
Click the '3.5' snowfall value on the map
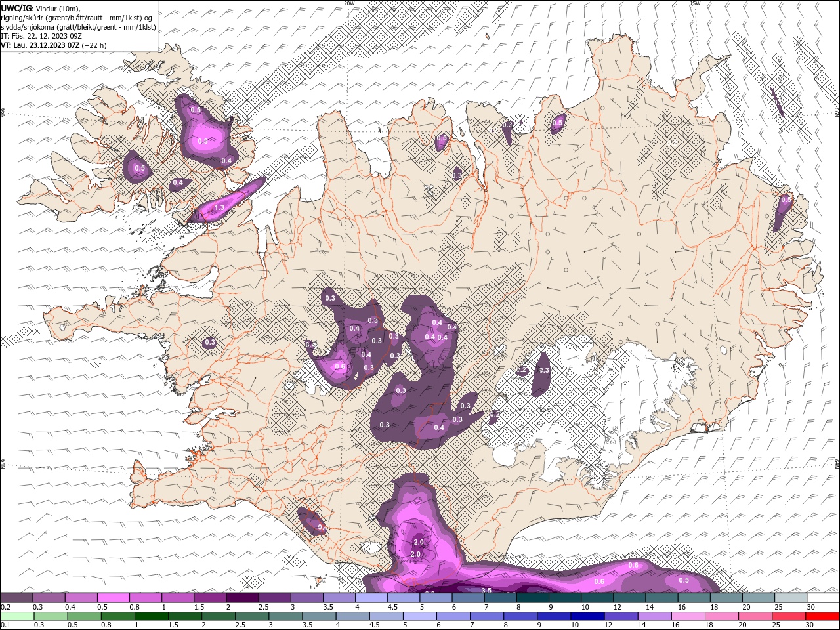(487, 591)
